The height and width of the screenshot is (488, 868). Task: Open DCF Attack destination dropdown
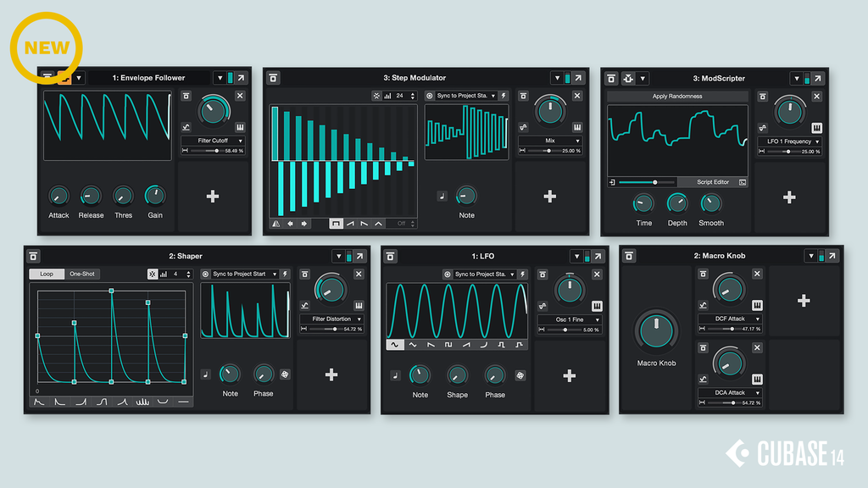click(730, 319)
